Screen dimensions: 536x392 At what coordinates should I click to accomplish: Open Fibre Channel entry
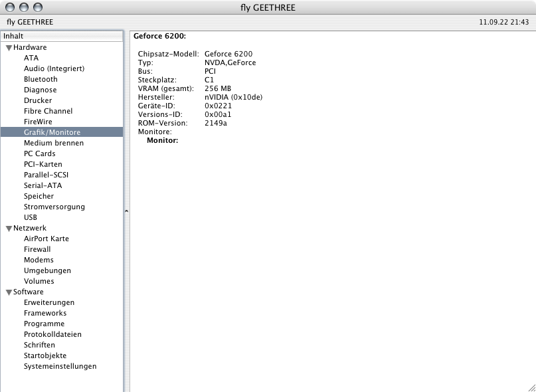tap(48, 111)
